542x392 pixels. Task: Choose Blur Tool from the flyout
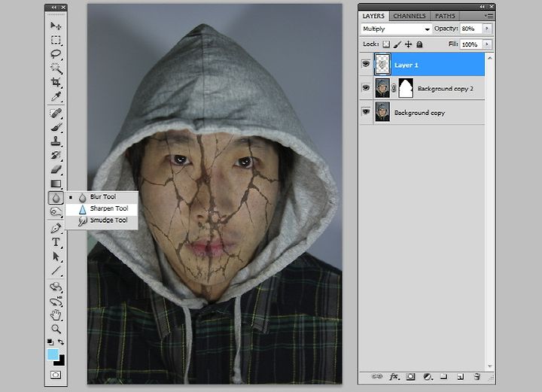tap(102, 197)
